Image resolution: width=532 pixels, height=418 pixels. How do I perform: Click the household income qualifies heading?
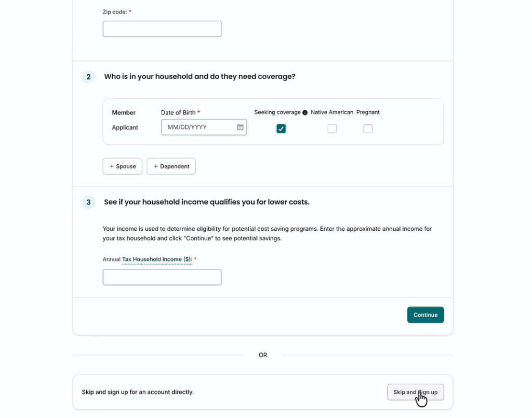point(206,202)
